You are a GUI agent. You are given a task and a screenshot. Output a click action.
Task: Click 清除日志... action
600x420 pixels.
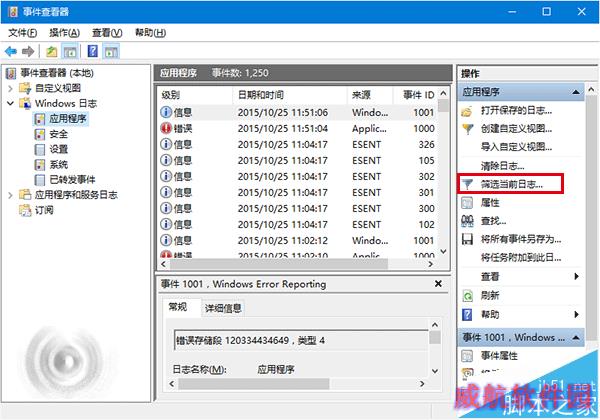click(502, 166)
